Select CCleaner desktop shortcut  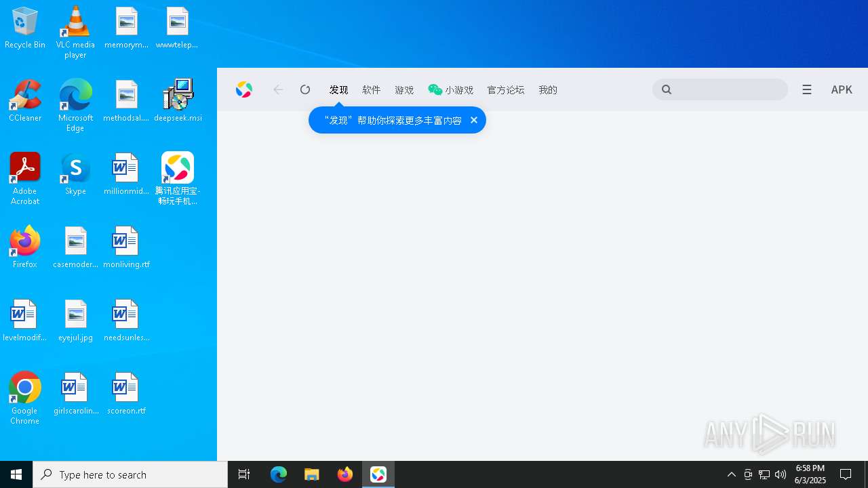pyautogui.click(x=25, y=100)
